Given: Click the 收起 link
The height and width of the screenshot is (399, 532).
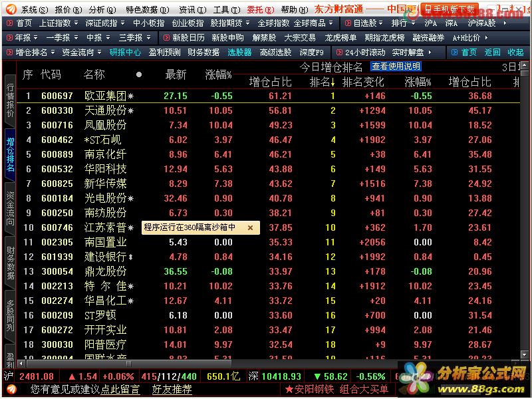Looking at the screenshot, I should (516, 53).
